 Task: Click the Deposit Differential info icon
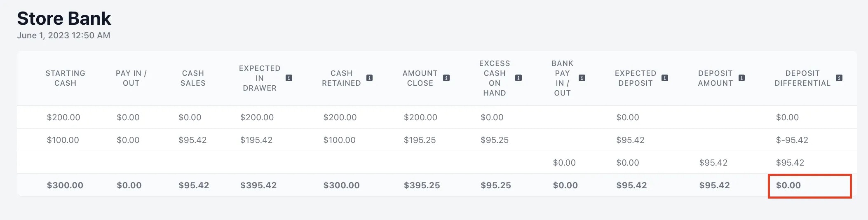839,78
